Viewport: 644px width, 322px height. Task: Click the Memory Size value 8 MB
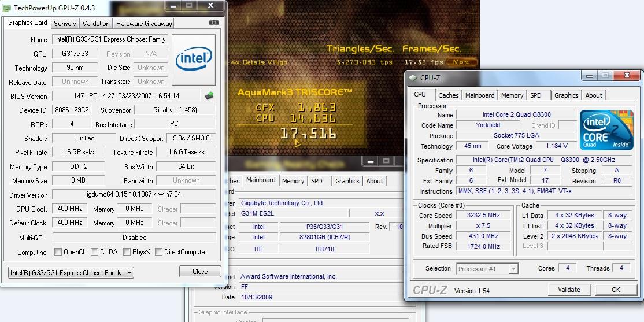[x=79, y=180]
